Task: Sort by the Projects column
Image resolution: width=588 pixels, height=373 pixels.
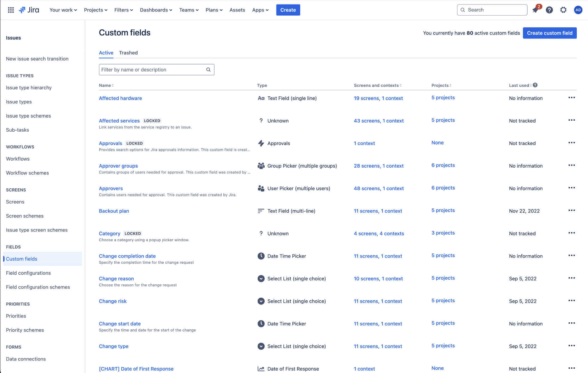Action: pos(441,85)
